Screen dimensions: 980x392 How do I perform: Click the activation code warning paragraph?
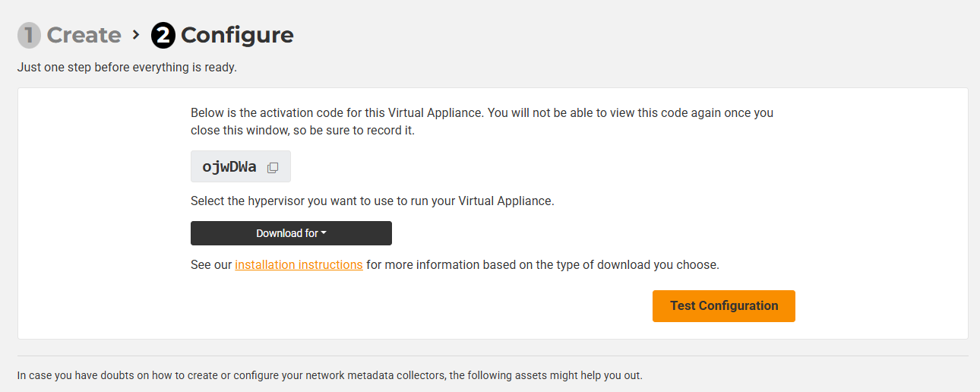(482, 112)
